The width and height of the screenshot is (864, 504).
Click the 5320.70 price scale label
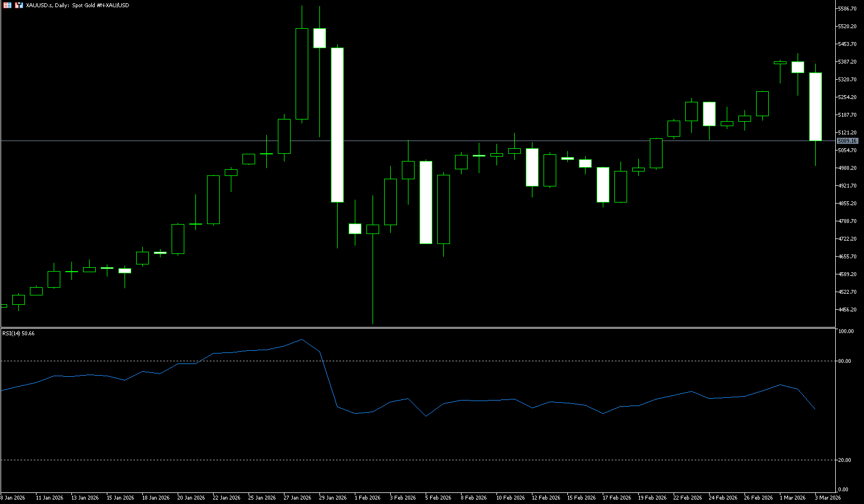(847, 80)
